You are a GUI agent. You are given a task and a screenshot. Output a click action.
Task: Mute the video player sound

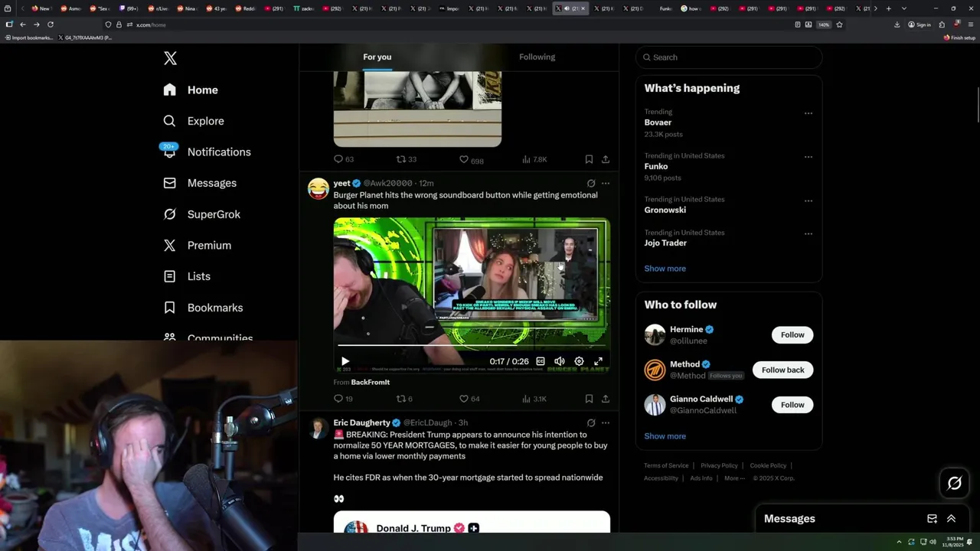(x=560, y=361)
